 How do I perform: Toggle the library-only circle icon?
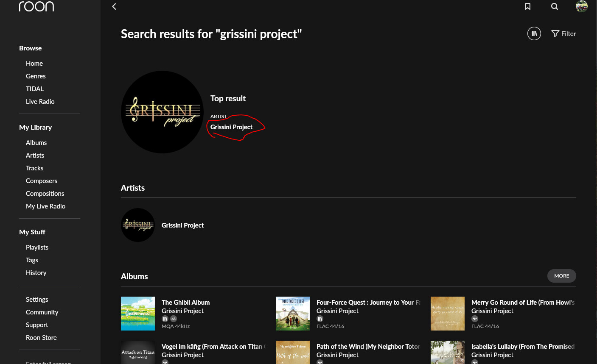click(534, 33)
